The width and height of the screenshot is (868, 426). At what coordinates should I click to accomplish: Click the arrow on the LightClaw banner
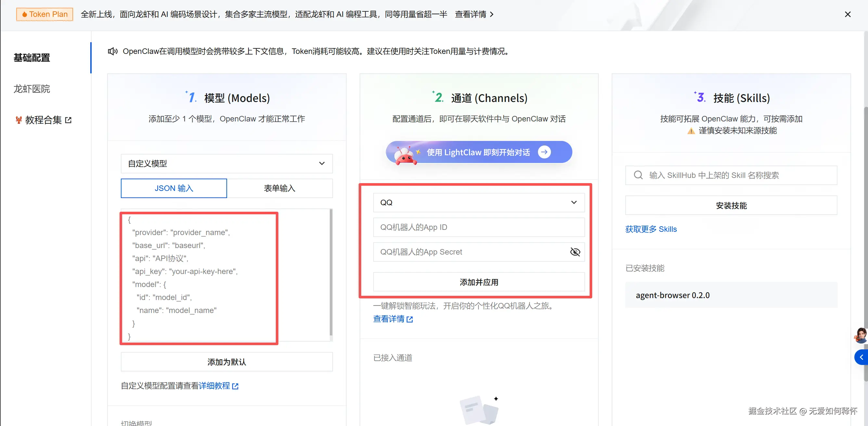pyautogui.click(x=544, y=152)
